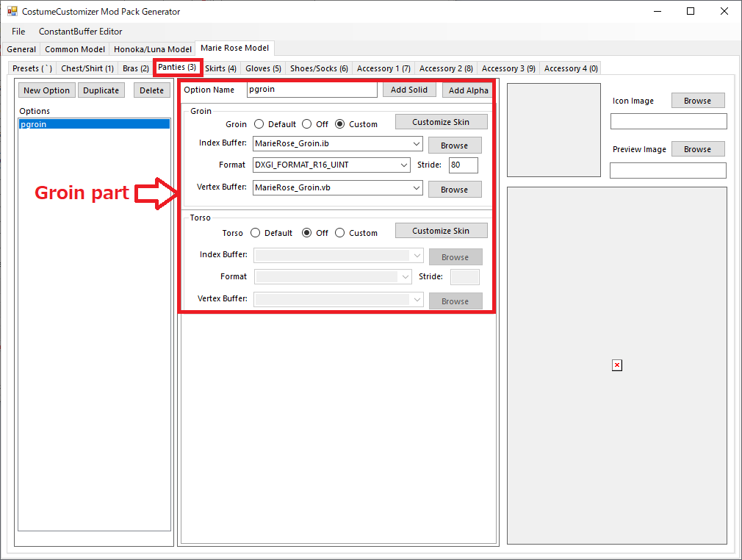
Task: Maximize the CostumeCustomizer window
Action: [x=691, y=11]
